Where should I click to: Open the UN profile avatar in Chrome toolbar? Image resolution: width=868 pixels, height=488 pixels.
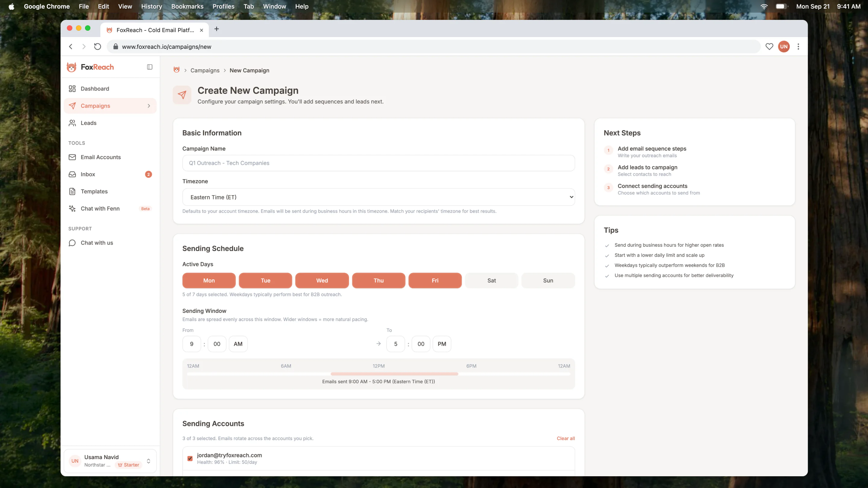[x=784, y=46]
